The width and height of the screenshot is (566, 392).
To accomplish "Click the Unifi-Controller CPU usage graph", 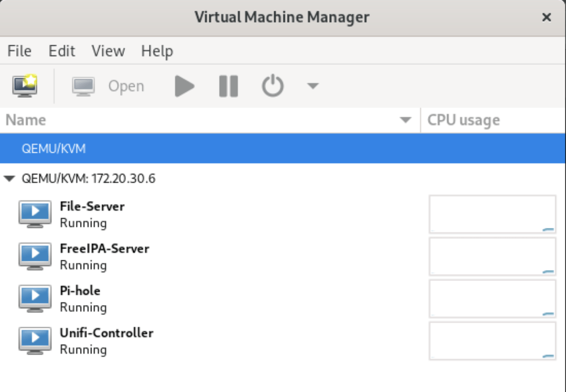I will pos(493,340).
